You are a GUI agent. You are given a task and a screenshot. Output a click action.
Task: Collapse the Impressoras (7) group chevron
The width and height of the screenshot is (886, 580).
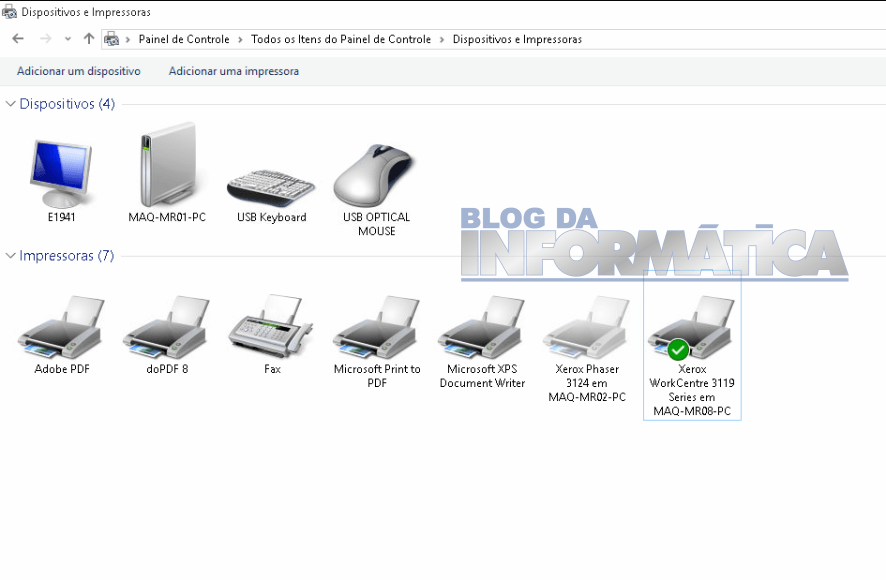10,256
